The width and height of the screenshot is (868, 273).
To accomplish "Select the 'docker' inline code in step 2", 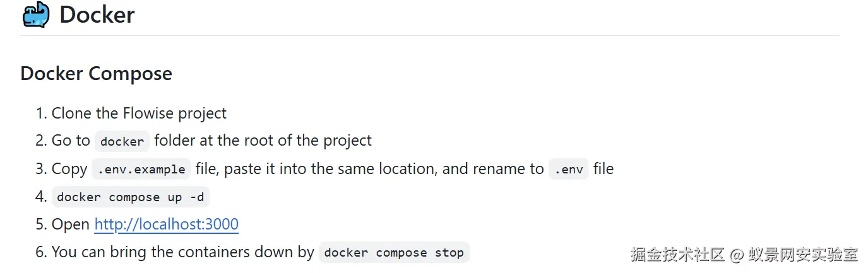I will coord(122,141).
